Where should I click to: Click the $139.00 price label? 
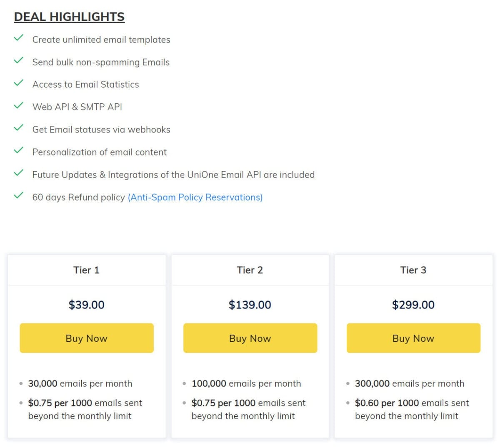click(250, 305)
